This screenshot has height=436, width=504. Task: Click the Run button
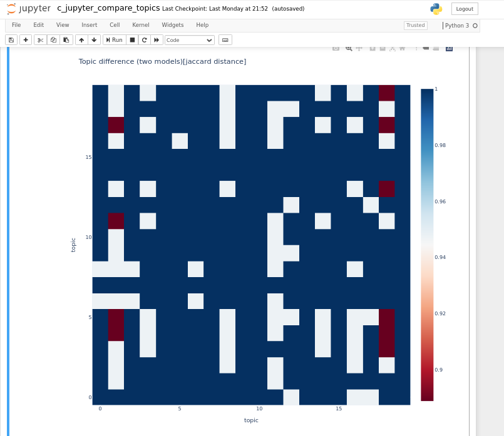(x=114, y=40)
